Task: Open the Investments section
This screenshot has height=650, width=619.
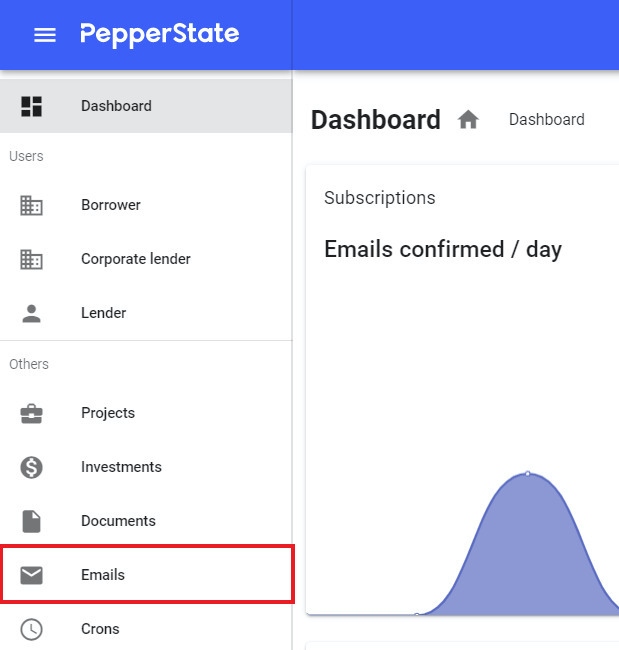Action: (x=121, y=467)
